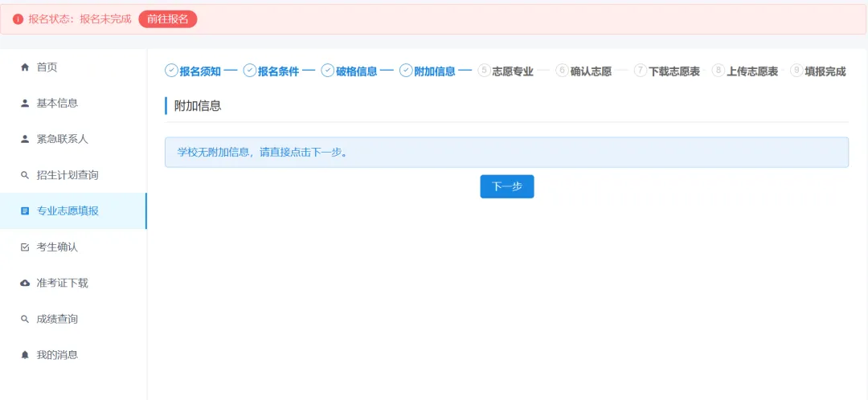Click the magnifier icon beside 成绩查询
Image resolution: width=868 pixels, height=400 pixels.
[x=24, y=319]
